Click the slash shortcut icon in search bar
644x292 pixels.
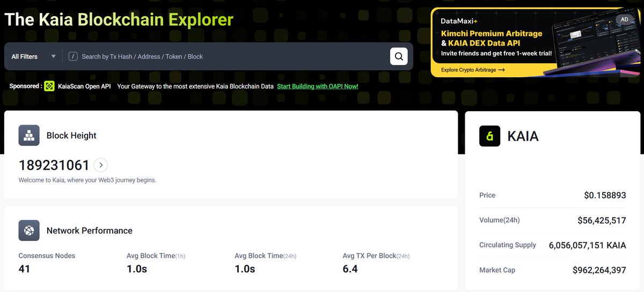point(74,56)
